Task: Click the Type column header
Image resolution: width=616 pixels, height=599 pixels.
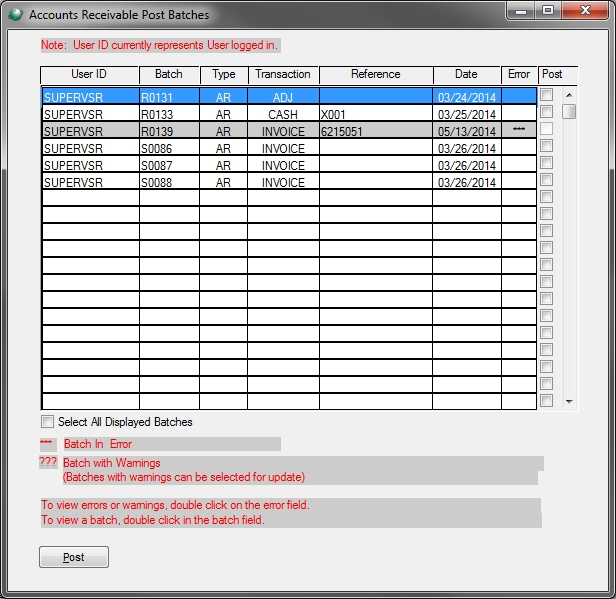Action: [x=224, y=75]
